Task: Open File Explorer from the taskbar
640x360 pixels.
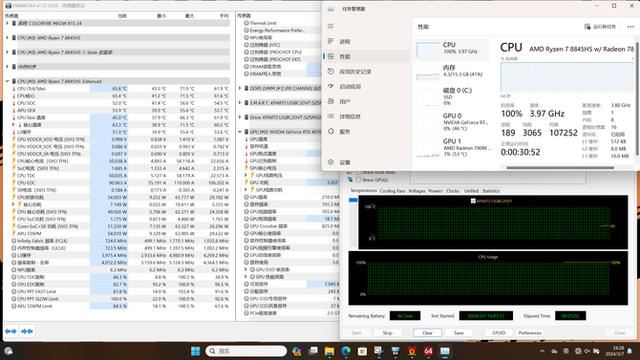Action: point(329,351)
